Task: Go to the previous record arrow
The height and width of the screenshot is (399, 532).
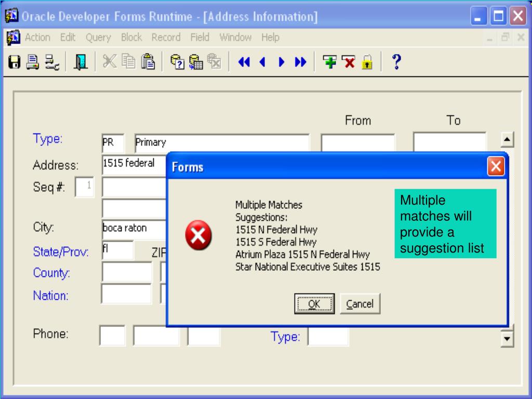Action: pyautogui.click(x=262, y=62)
